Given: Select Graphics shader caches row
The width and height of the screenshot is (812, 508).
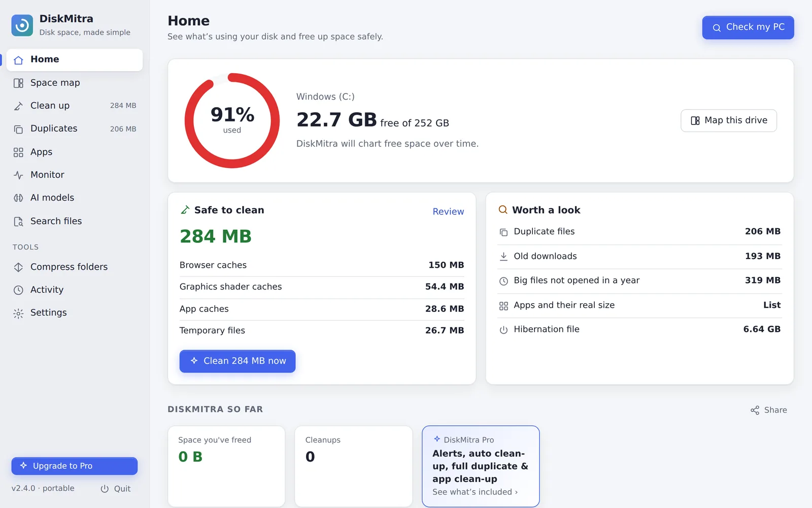Looking at the screenshot, I should tap(322, 287).
